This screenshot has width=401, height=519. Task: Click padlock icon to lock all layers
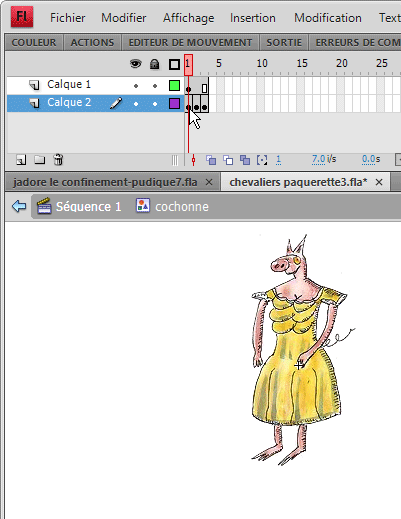[154, 64]
